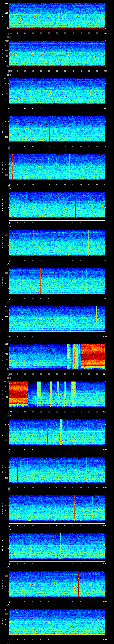This screenshot has height=644, width=114.
Task: Click the 4:09:00 spectrogram plot area
Action: 57,318
